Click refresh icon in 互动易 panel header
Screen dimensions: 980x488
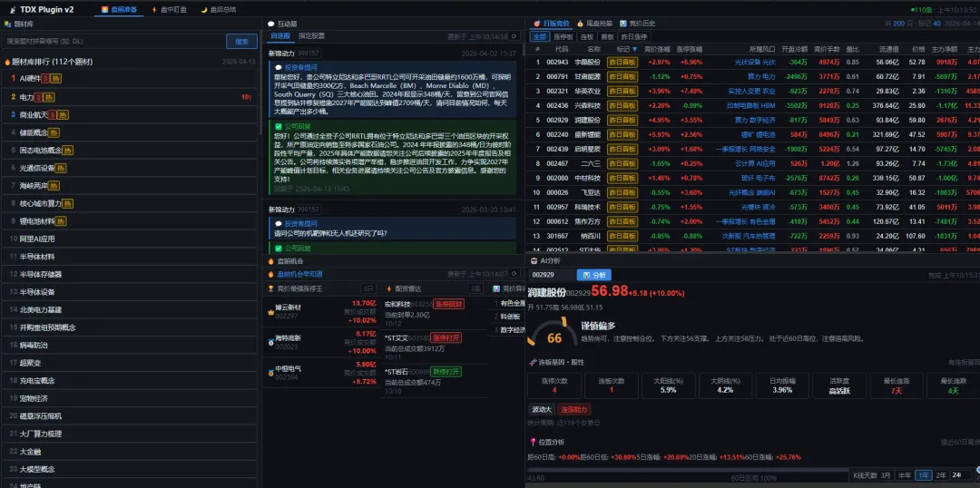pyautogui.click(x=514, y=36)
